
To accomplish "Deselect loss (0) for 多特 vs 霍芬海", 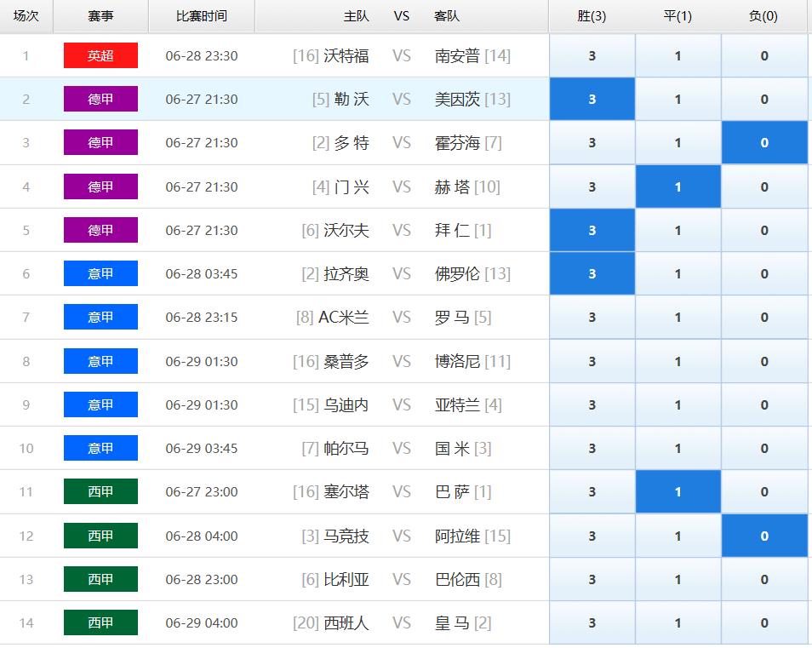I will [764, 142].
